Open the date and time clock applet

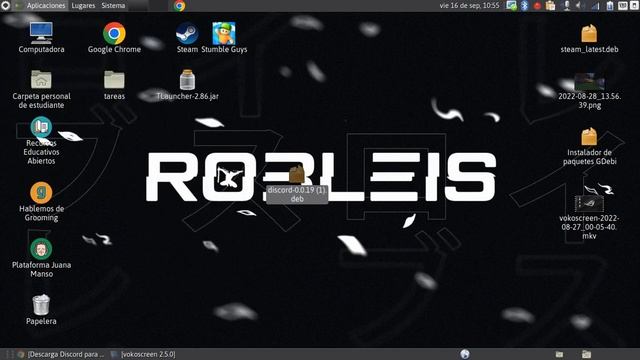click(x=469, y=5)
